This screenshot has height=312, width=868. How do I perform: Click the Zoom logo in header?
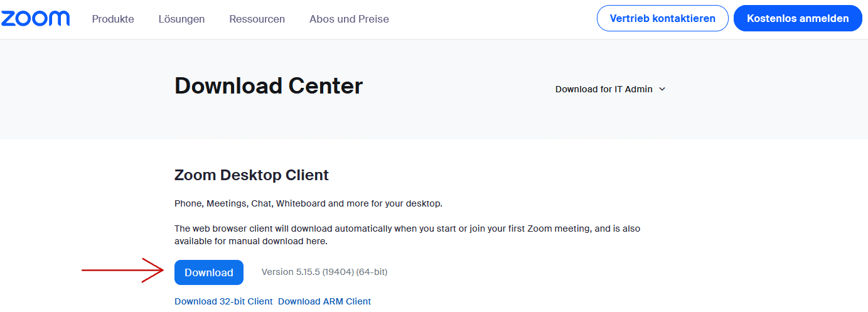pos(35,19)
